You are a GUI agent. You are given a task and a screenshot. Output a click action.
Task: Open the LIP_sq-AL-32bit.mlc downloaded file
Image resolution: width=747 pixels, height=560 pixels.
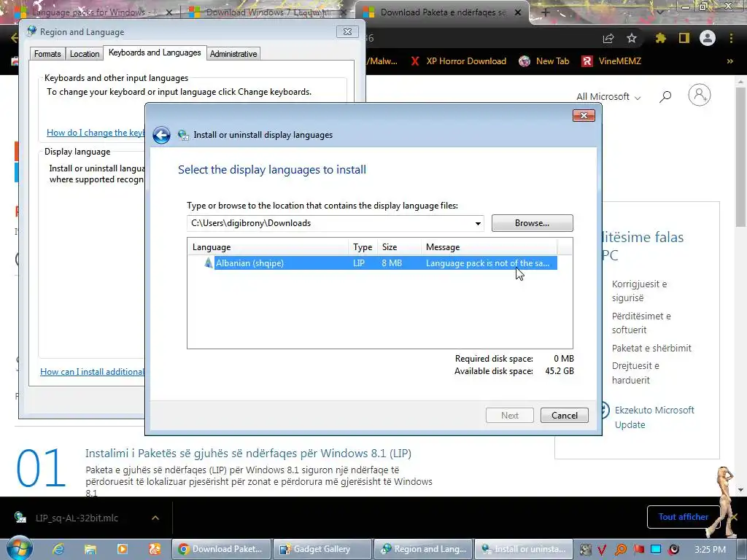(76, 518)
